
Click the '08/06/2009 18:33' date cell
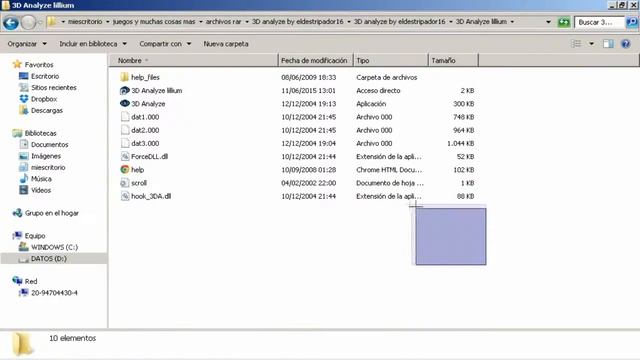coord(309,77)
